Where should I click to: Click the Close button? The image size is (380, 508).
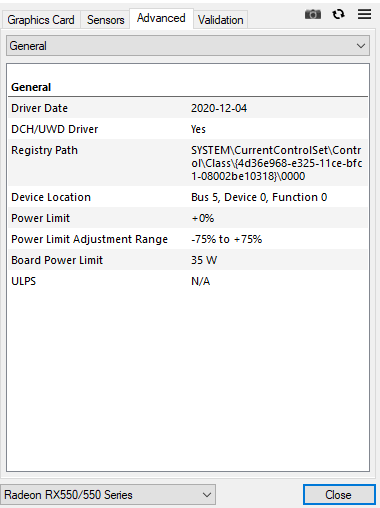tap(339, 495)
